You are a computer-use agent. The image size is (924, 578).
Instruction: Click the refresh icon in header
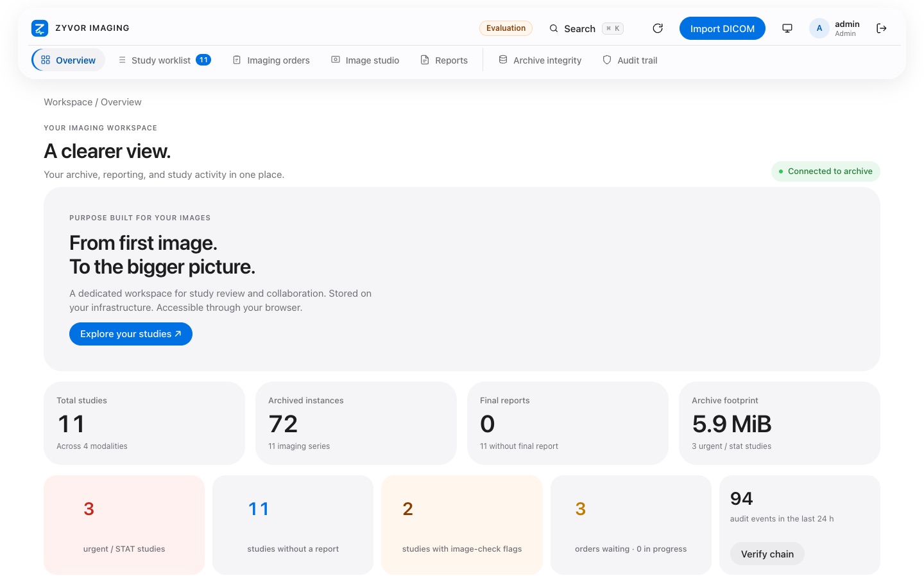point(658,28)
